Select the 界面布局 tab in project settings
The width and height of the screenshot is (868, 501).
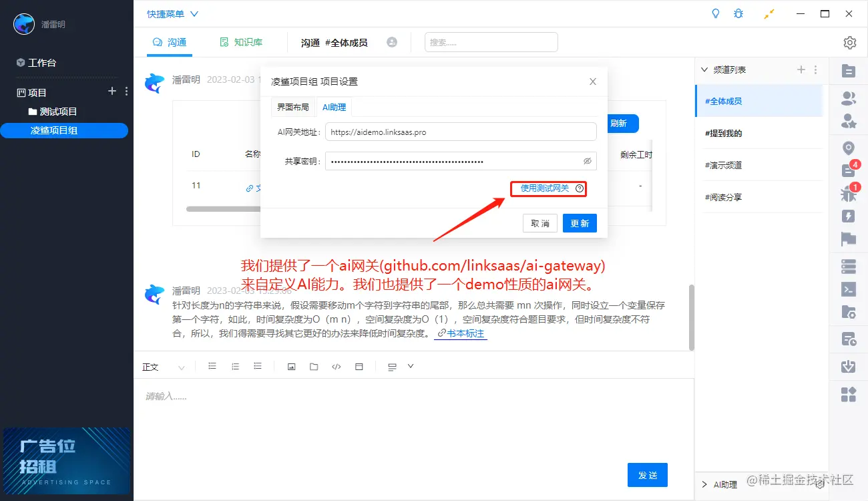pos(293,107)
